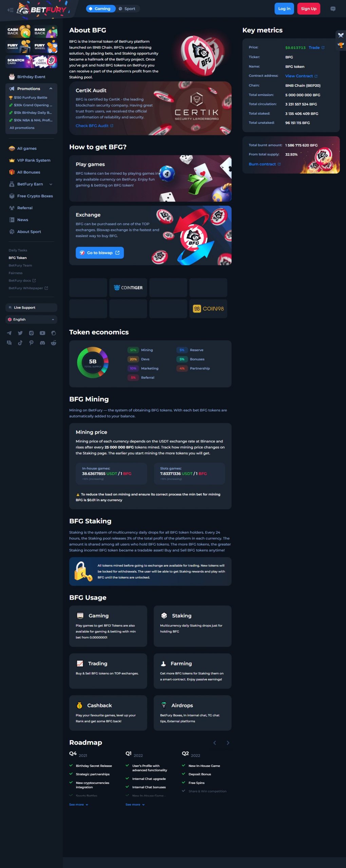Click the Go to biswap button
This screenshot has width=346, height=868.
point(100,253)
